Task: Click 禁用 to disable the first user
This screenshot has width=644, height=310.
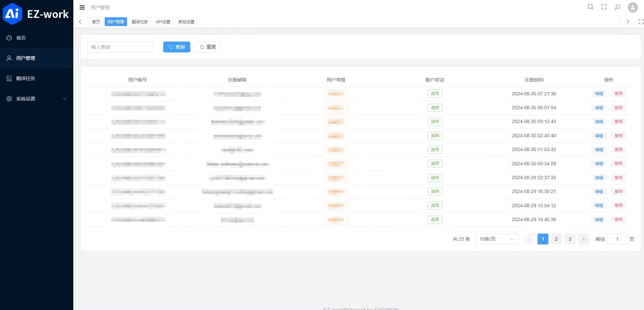Action: (x=618, y=94)
